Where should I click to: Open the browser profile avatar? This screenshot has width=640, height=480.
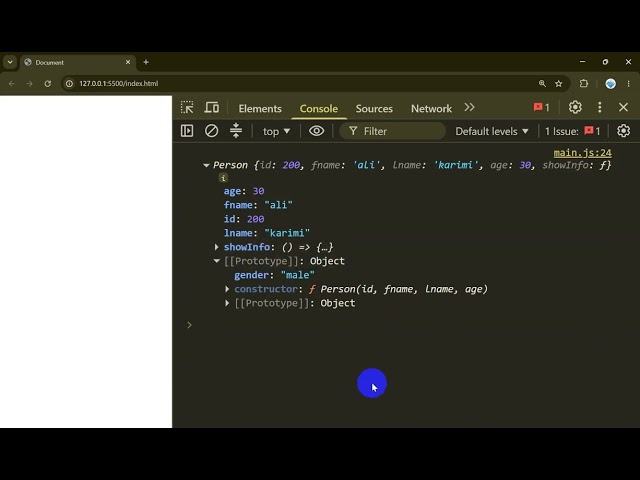(610, 84)
